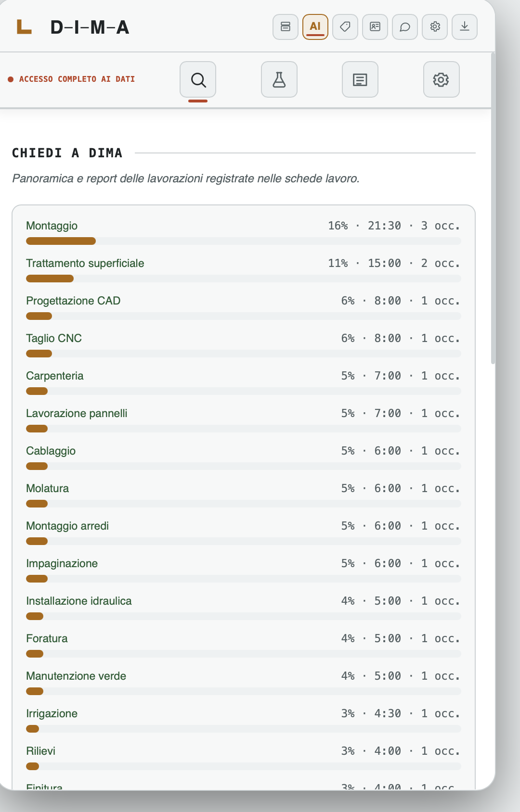Open the contact card icon
The width and height of the screenshot is (520, 812).
pos(375,27)
